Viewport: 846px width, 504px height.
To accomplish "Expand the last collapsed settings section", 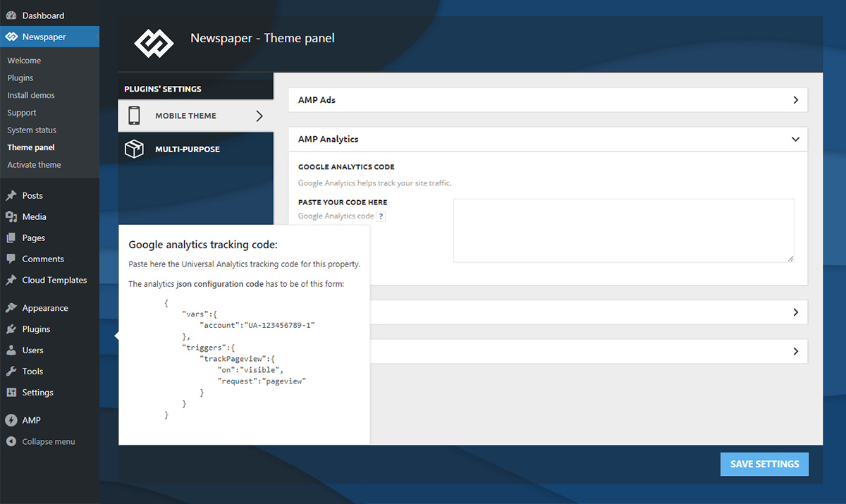I will coord(795,351).
